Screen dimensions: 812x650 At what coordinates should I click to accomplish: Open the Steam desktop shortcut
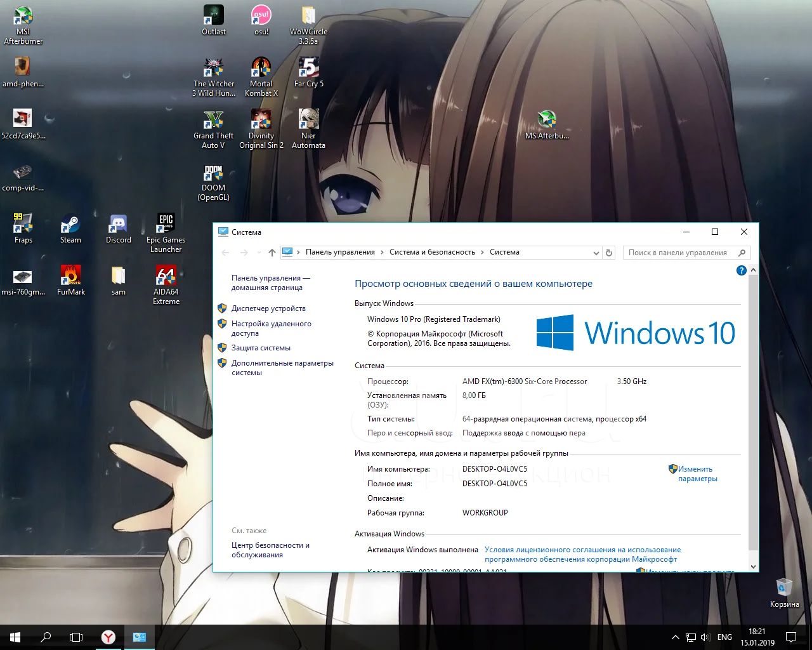(70, 228)
